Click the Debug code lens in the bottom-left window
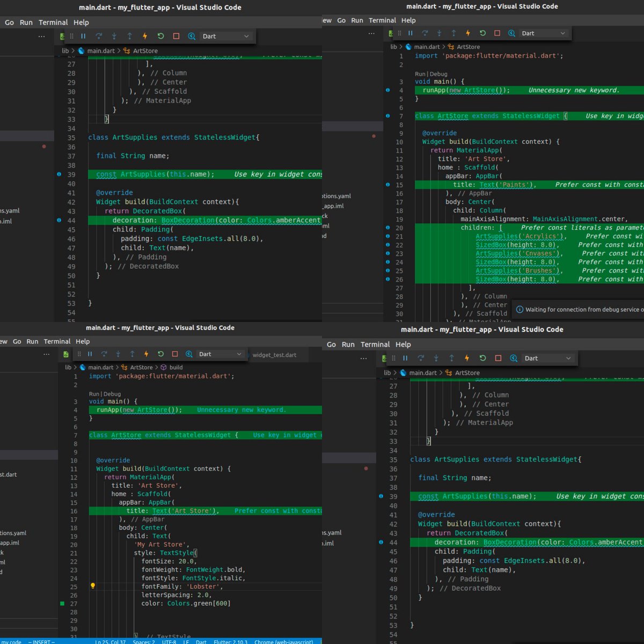This screenshot has width=644, height=644. 112,394
